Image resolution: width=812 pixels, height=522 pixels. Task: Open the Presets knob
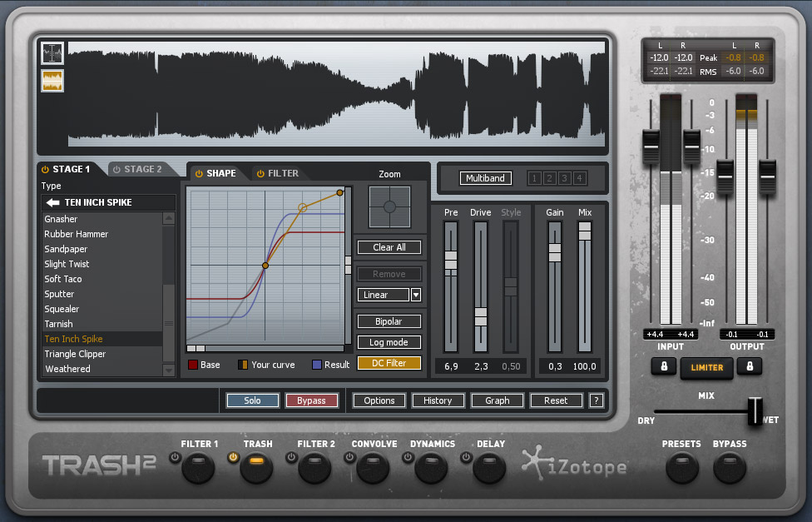click(x=681, y=469)
